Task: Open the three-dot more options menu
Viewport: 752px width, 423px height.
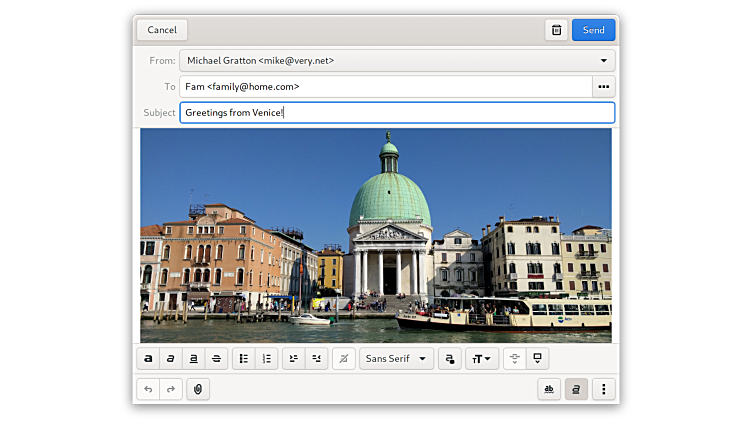Action: [x=603, y=389]
